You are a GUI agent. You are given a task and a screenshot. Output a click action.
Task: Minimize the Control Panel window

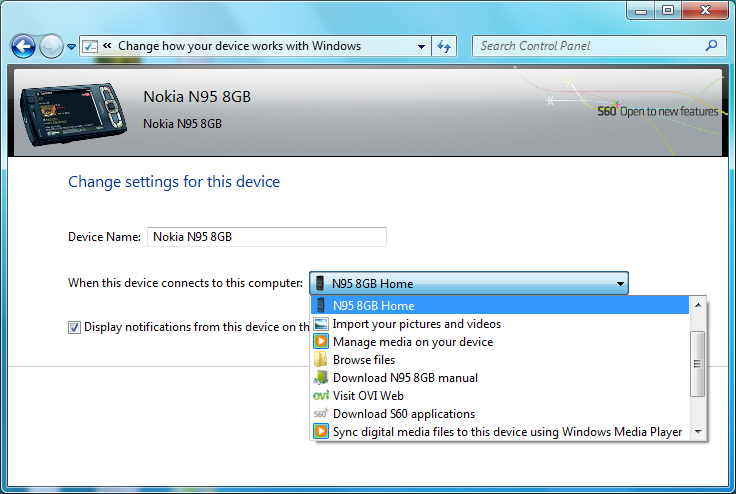click(x=641, y=11)
